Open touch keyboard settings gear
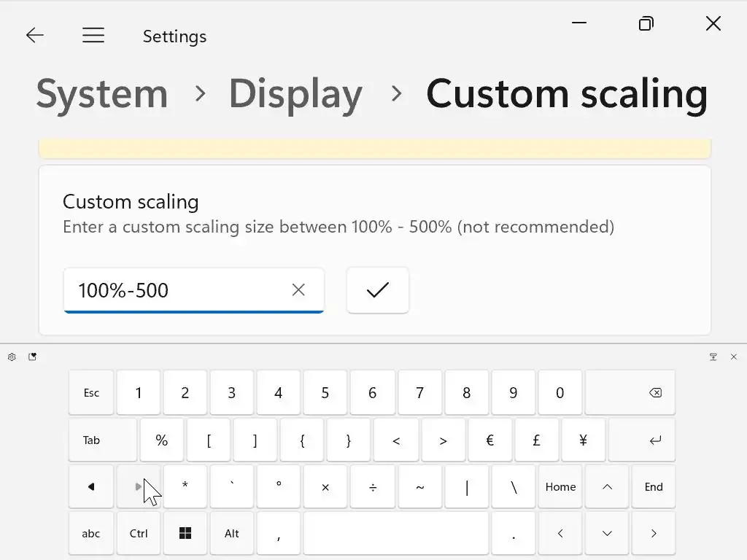 point(12,357)
